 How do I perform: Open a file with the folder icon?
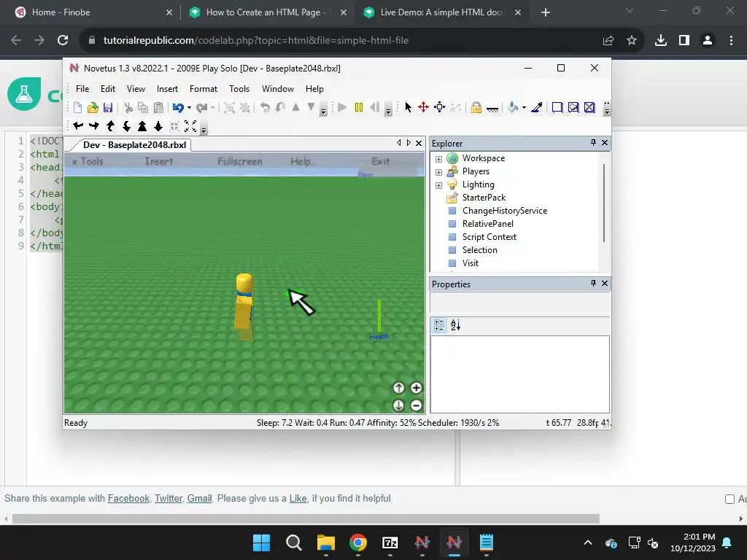93,108
